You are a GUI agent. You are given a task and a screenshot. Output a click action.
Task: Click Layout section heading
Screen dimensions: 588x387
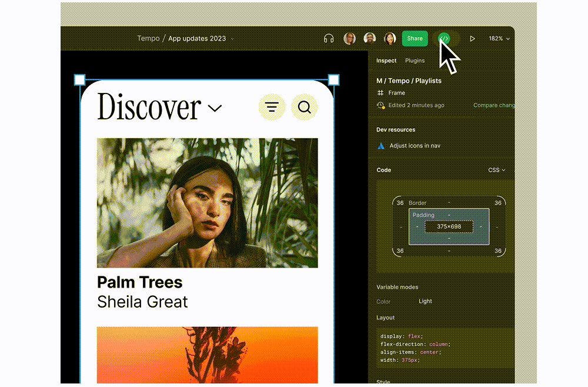point(386,318)
